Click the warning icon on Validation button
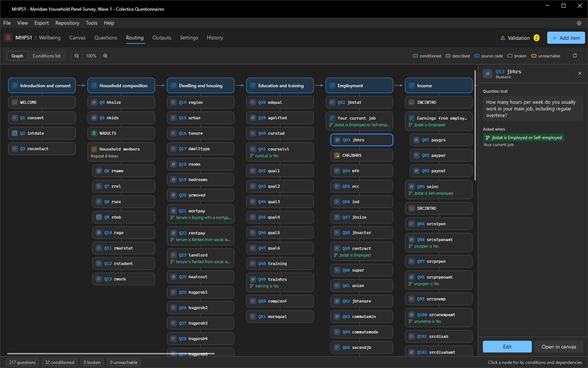This screenshot has height=368, width=588. click(x=503, y=38)
